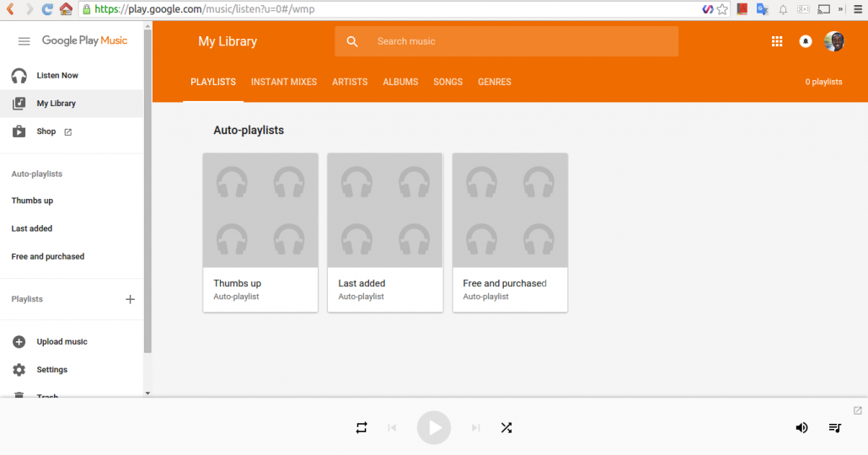Open the Last added auto-playlist card
The height and width of the screenshot is (455, 868).
pos(385,232)
